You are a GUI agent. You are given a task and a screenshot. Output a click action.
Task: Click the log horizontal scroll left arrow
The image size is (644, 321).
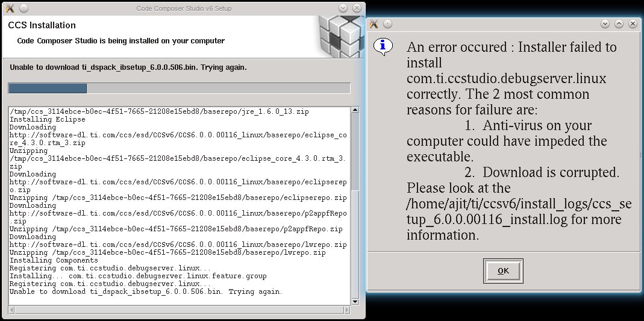pos(11,309)
